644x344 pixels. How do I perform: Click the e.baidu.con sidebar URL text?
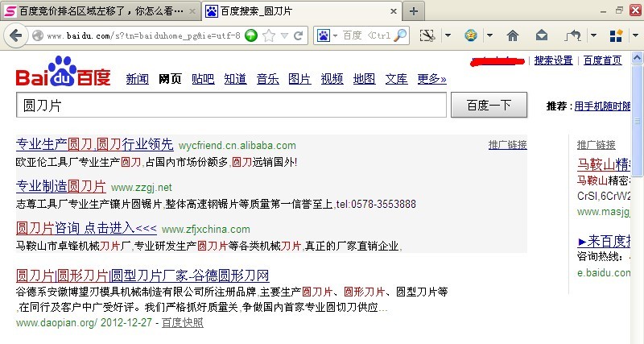point(603,272)
